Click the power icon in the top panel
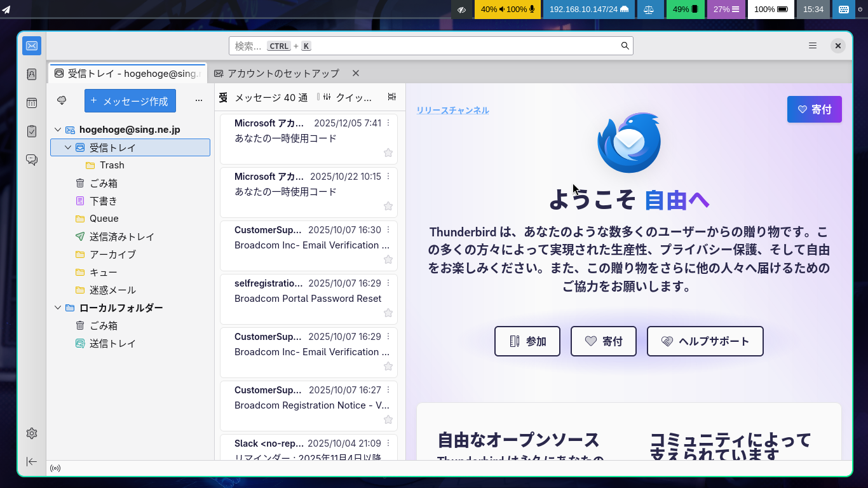Viewport: 868px width, 488px height. tap(860, 10)
